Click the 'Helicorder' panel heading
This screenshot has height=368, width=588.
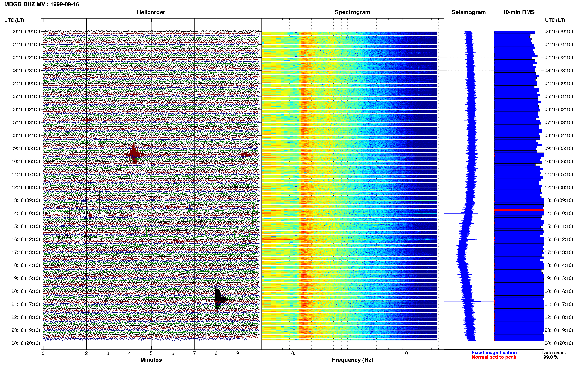pyautogui.click(x=151, y=12)
